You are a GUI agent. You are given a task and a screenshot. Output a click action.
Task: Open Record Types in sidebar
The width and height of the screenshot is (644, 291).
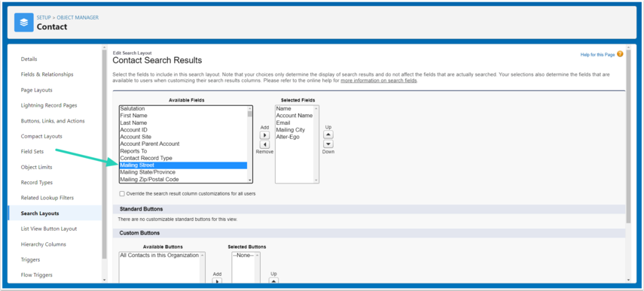pyautogui.click(x=37, y=183)
